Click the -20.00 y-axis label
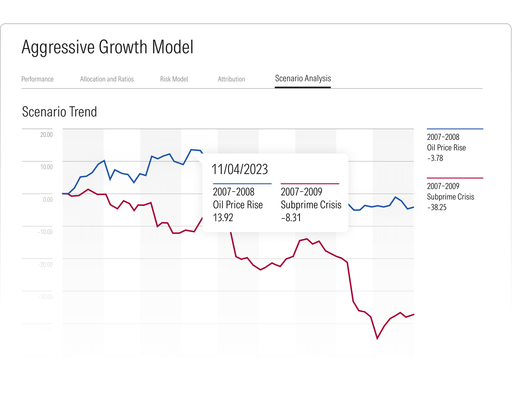Viewport: 532px width, 399px height. tap(45, 265)
